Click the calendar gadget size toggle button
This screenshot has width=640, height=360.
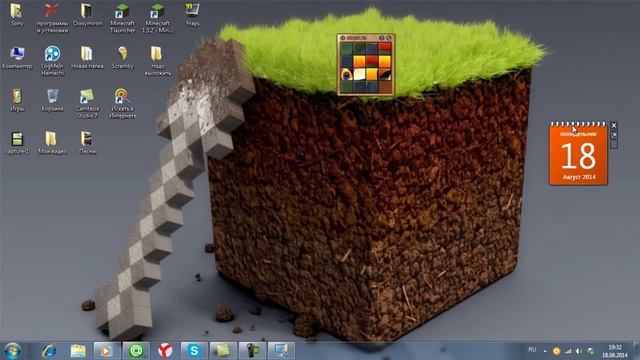click(614, 135)
